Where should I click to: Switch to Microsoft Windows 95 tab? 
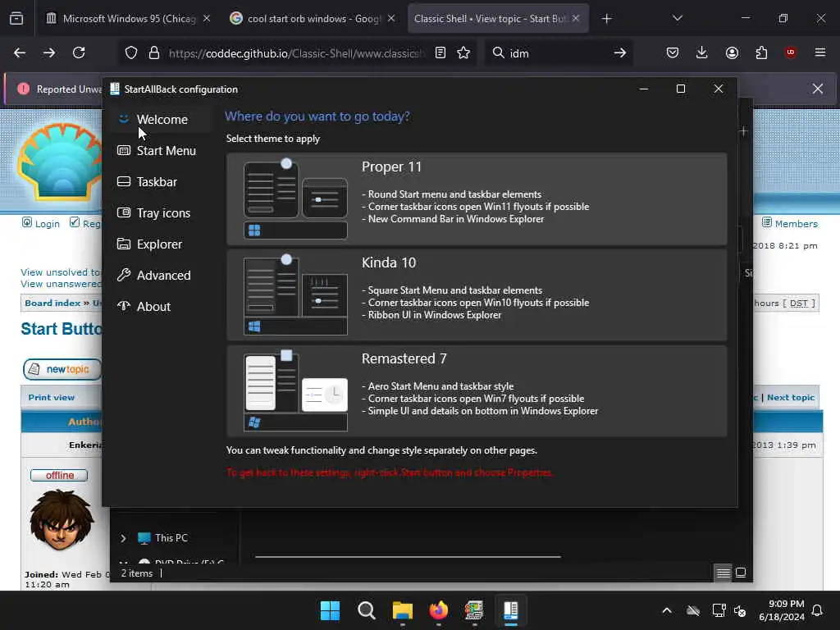127,18
